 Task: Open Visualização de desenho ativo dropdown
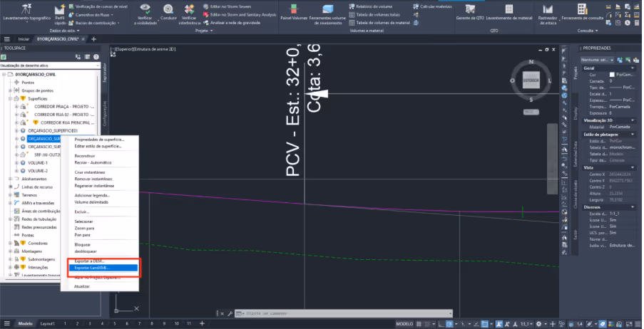[50, 66]
